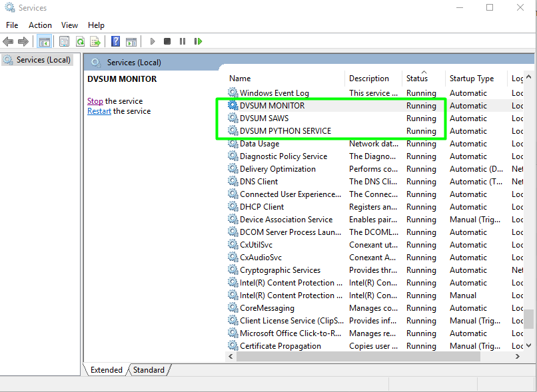537x392 pixels.
Task: Select the DVSUM SAWS service name
Action: [264, 118]
